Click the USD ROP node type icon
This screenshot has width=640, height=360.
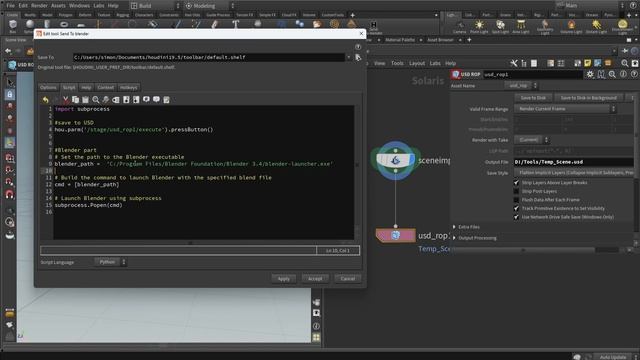pyautogui.click(x=456, y=74)
